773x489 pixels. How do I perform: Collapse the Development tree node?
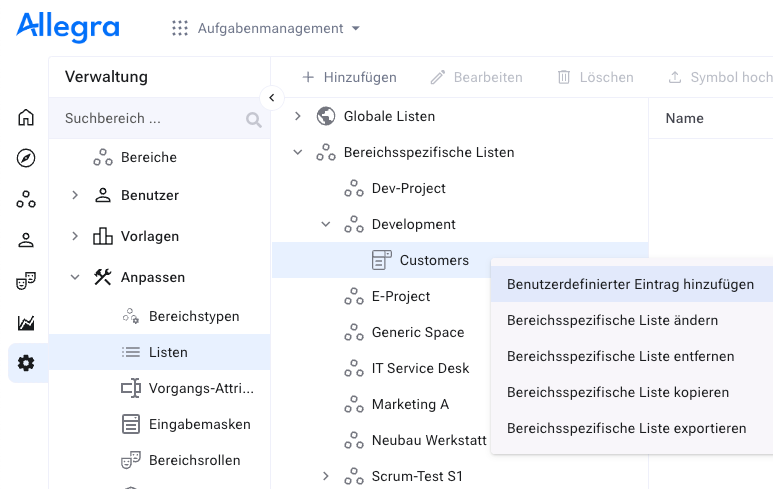point(325,224)
